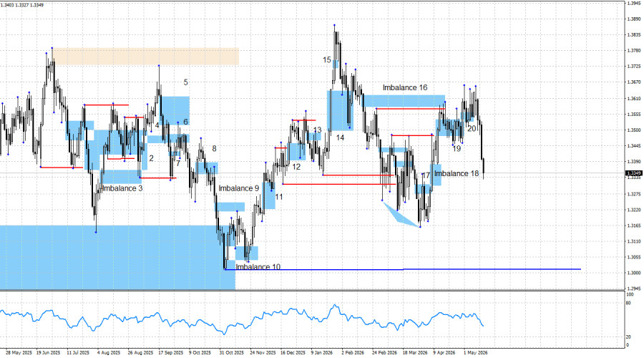Select the '16 Dec 2025' date label
This screenshot has height=358, width=644.
tap(293, 353)
